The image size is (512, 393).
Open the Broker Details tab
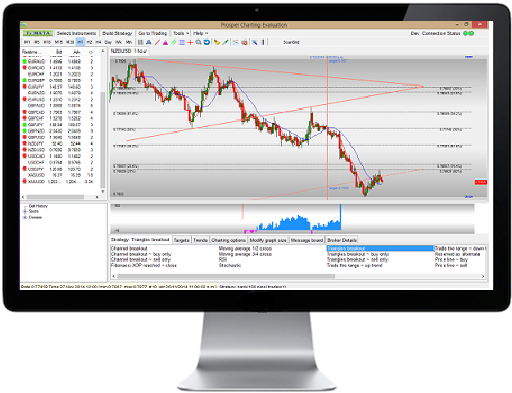pyautogui.click(x=342, y=240)
